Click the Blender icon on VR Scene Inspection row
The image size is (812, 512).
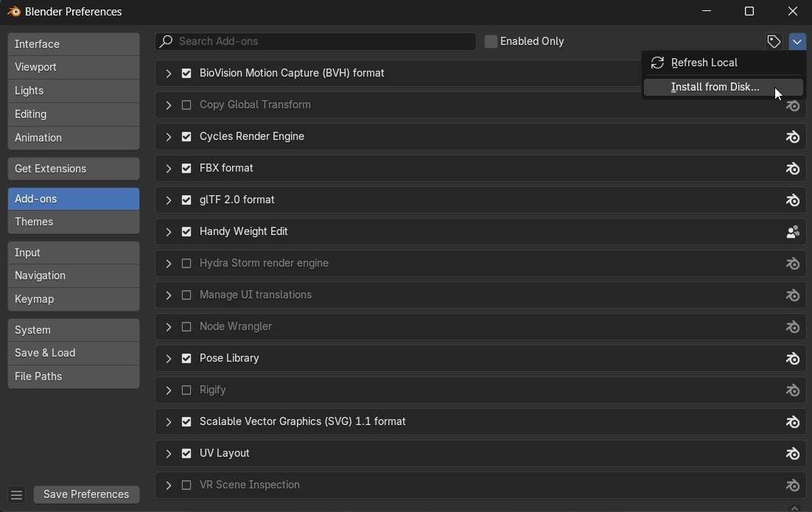pos(792,485)
